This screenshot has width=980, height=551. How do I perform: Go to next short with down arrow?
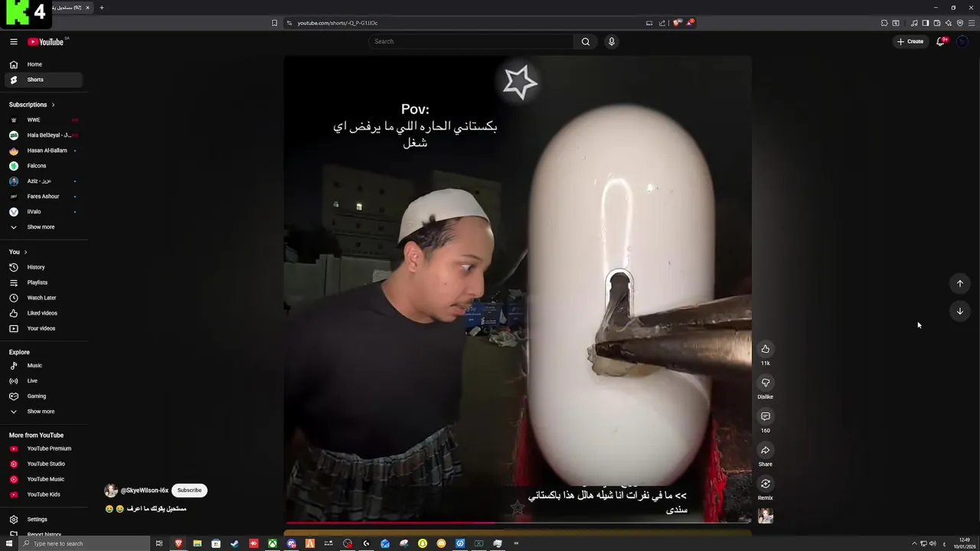tap(960, 311)
